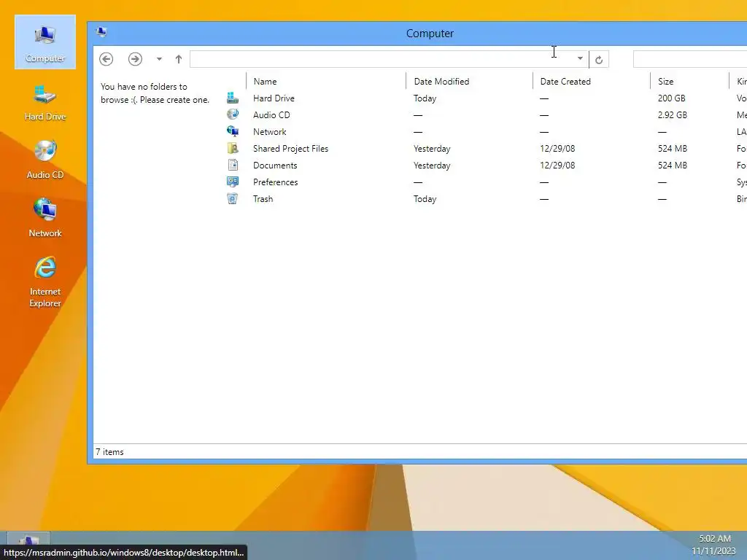Click the Network icon in the list
The image size is (747, 560).
233,131
